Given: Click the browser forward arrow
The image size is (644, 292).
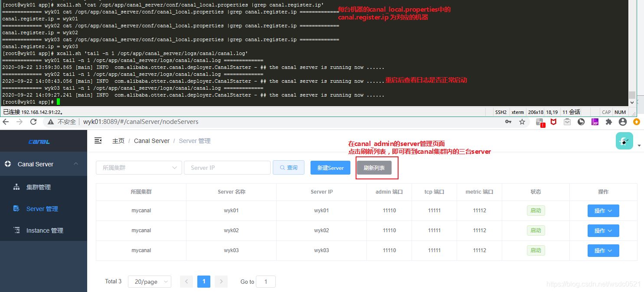Looking at the screenshot, I should (x=20, y=122).
